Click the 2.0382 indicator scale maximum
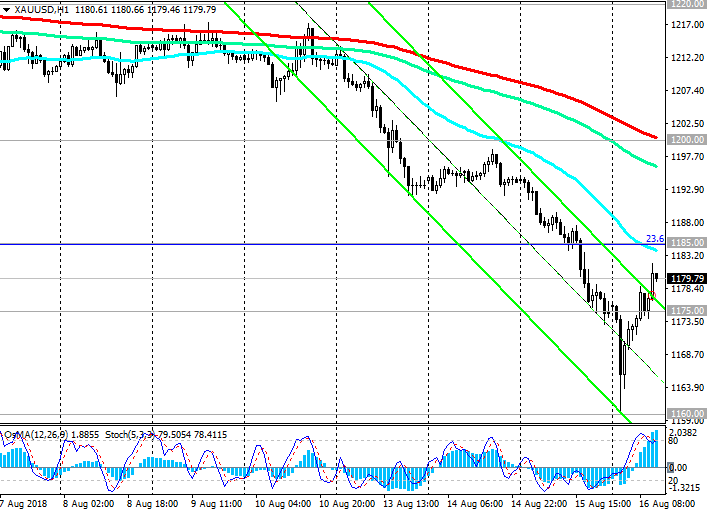This screenshot has height=512, width=707. [x=684, y=433]
